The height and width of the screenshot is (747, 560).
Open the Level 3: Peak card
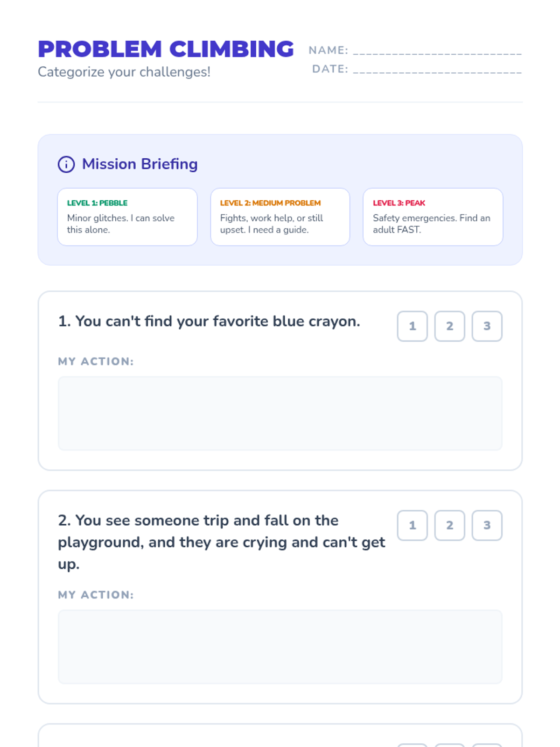433,217
